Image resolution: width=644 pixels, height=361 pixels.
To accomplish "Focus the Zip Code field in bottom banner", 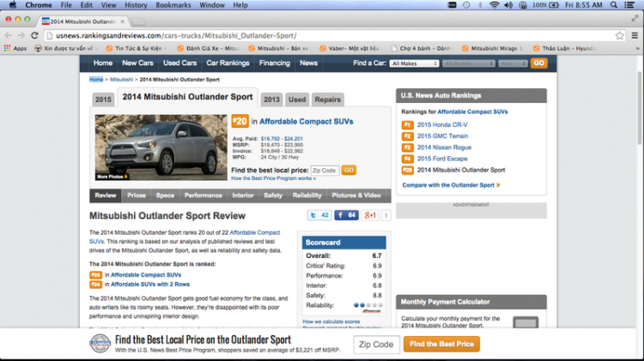I will (x=376, y=345).
